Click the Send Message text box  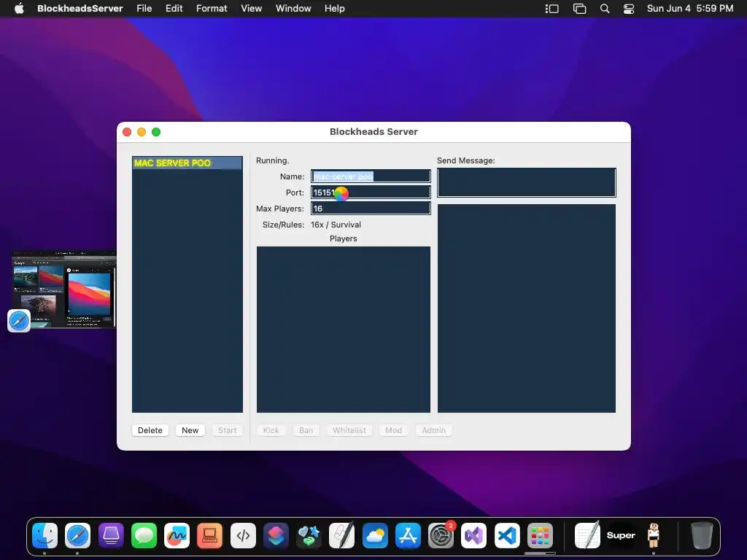point(527,182)
